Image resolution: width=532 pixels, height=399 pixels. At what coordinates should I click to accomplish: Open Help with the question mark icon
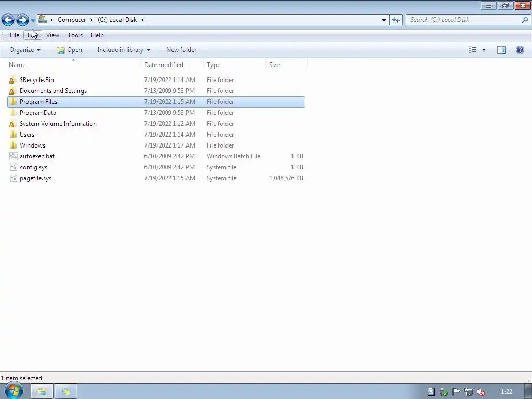click(520, 50)
